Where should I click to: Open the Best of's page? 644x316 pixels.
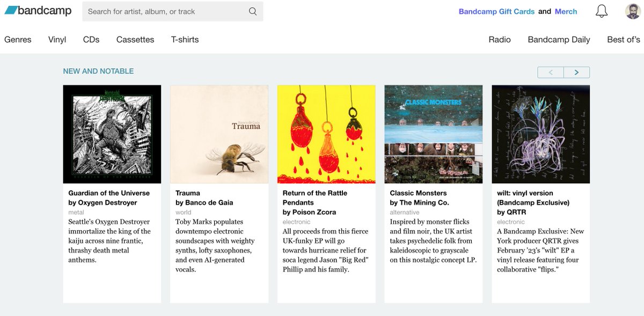click(624, 40)
